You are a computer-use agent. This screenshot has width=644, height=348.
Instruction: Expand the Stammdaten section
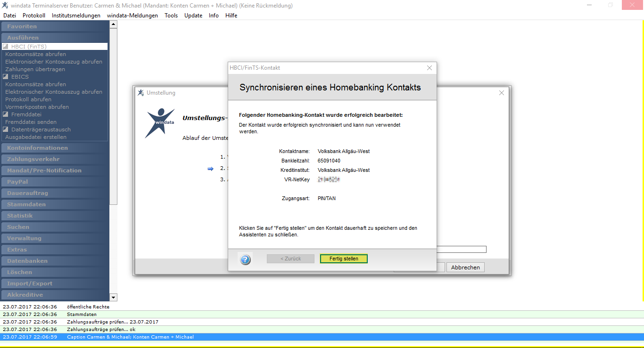pyautogui.click(x=55, y=204)
